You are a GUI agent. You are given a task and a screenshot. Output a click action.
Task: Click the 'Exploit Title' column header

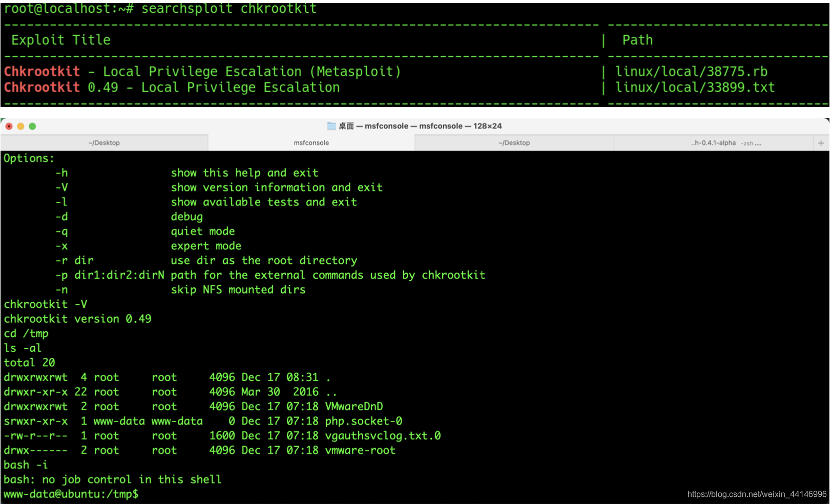(61, 39)
